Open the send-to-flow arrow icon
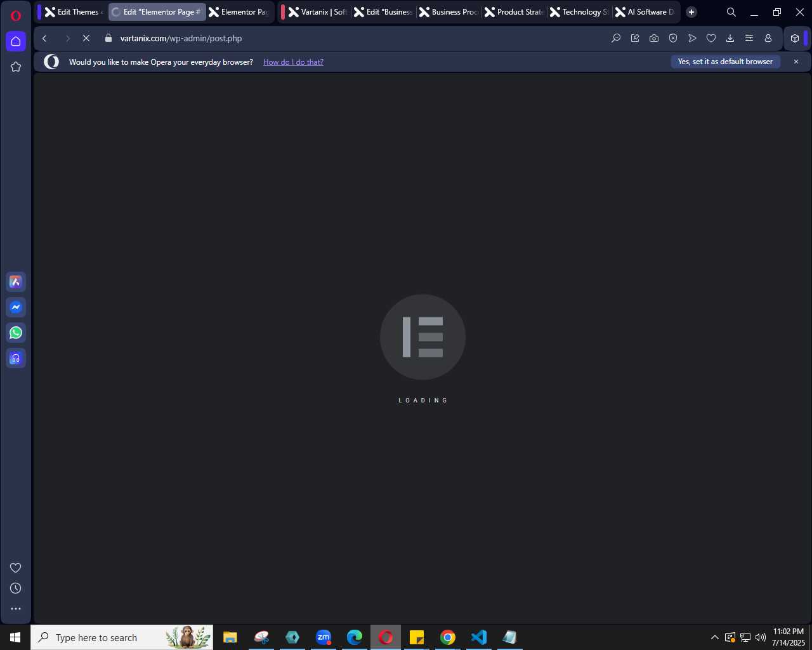 point(692,38)
